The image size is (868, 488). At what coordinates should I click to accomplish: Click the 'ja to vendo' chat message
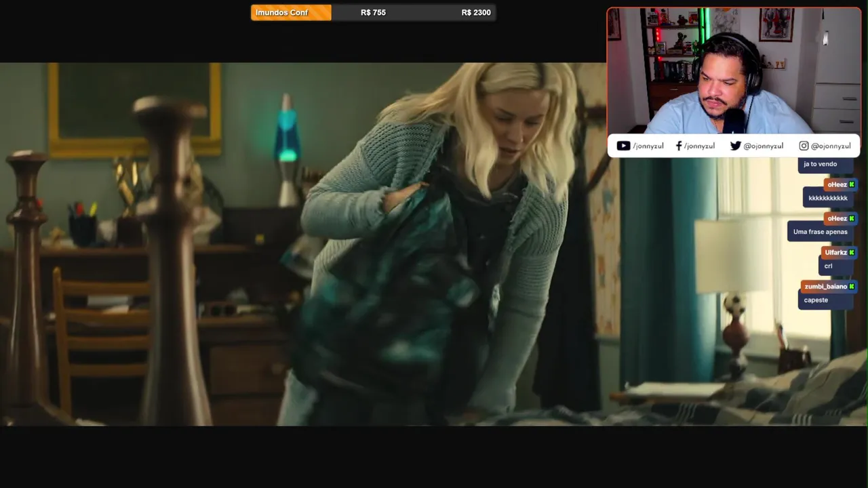pyautogui.click(x=825, y=164)
